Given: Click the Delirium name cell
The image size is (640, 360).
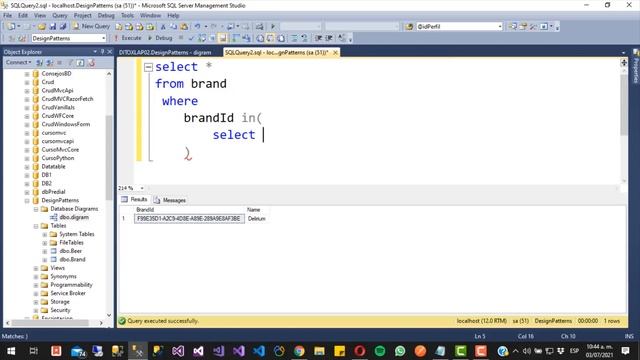Looking at the screenshot, I should tap(256, 219).
